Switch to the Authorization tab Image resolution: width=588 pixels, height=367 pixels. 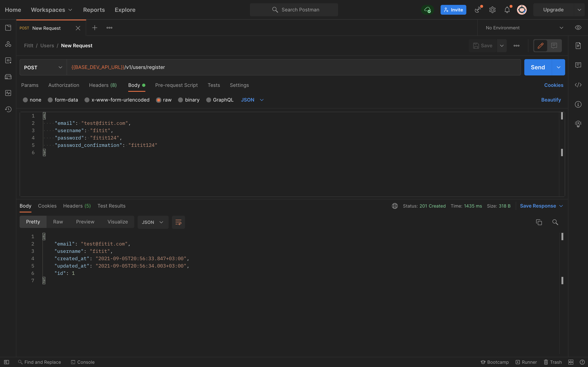pyautogui.click(x=64, y=85)
